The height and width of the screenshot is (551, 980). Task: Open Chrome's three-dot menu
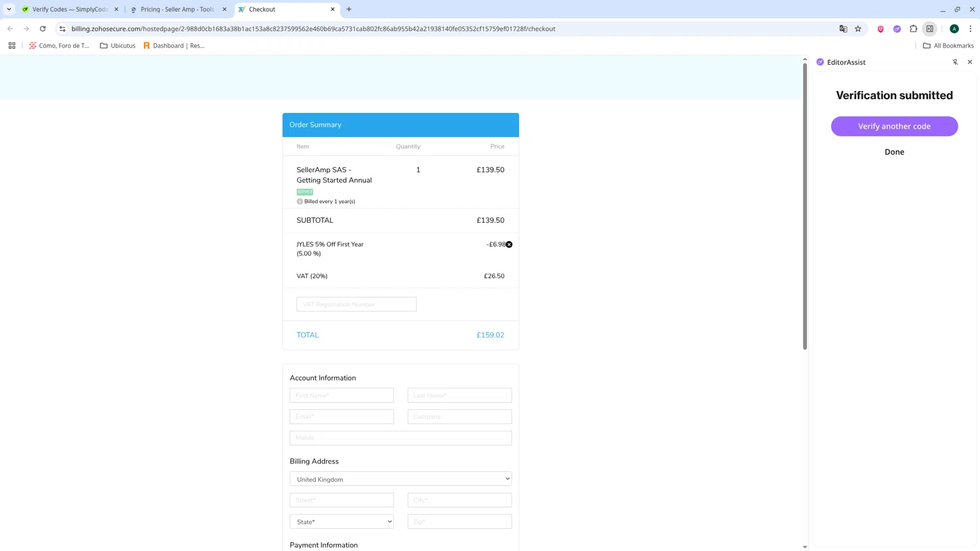coord(970,29)
